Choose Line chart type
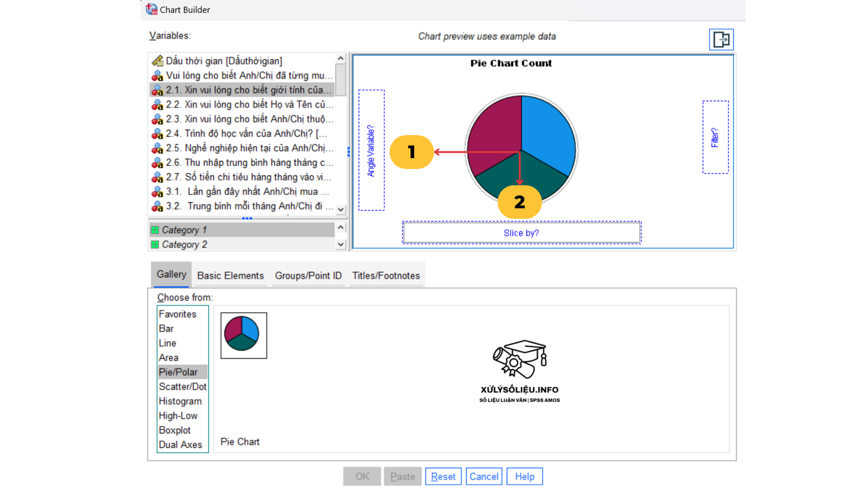This screenshot has width=868, height=488. tap(183, 343)
